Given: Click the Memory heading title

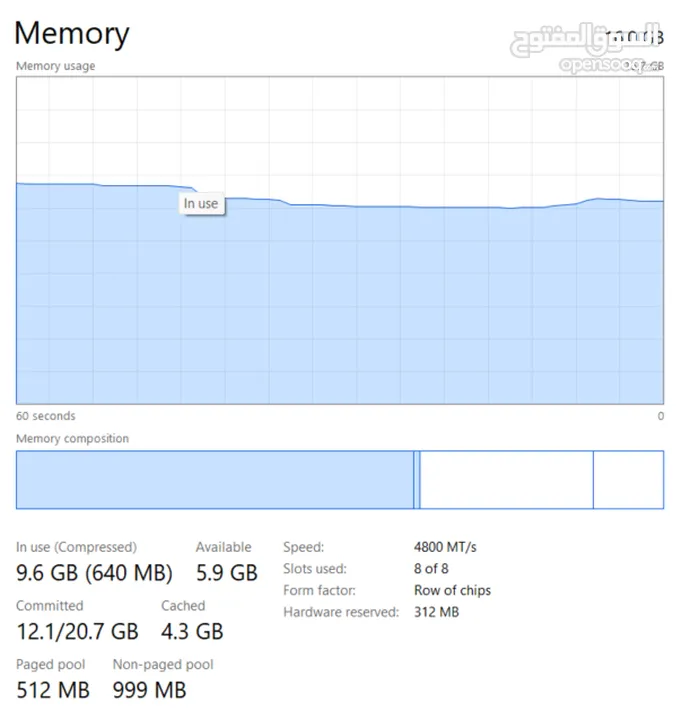Looking at the screenshot, I should tap(72, 33).
